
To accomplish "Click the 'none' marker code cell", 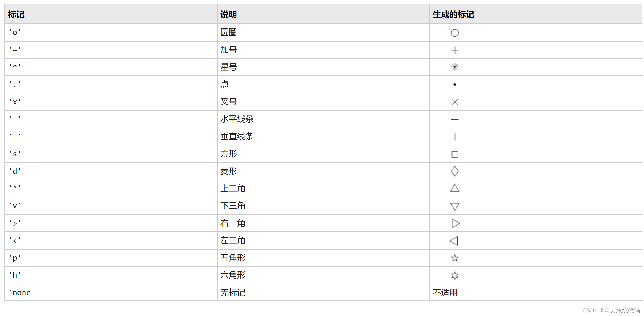I will 22,293.
